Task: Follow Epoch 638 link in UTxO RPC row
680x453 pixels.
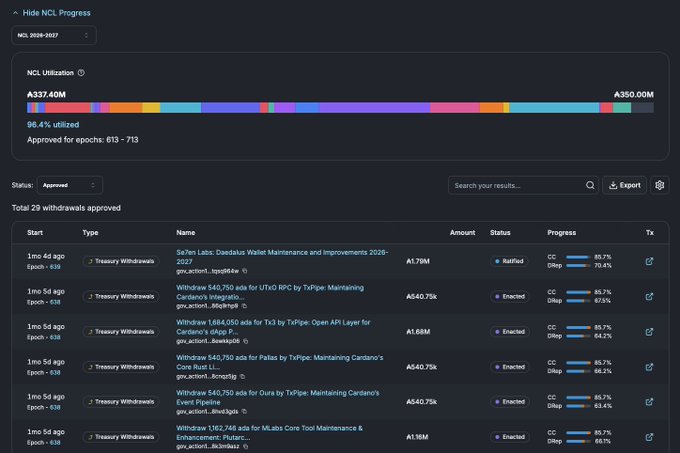Action: [x=55, y=302]
